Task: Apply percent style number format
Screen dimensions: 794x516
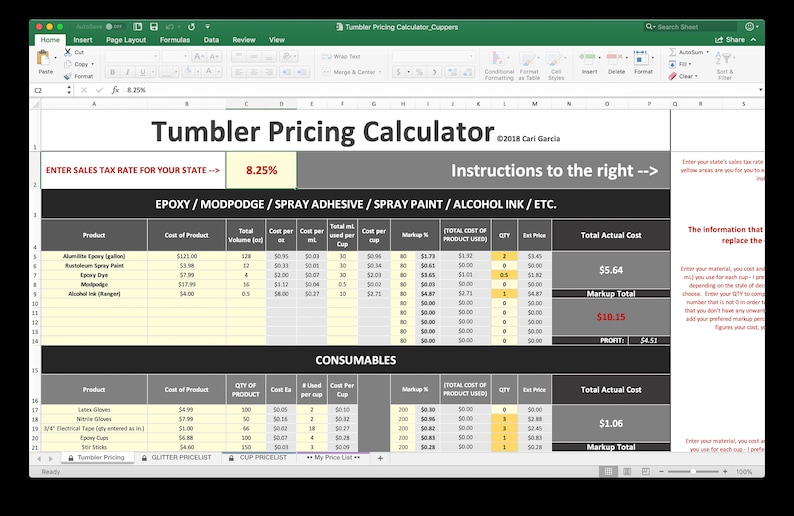Action: click(419, 72)
